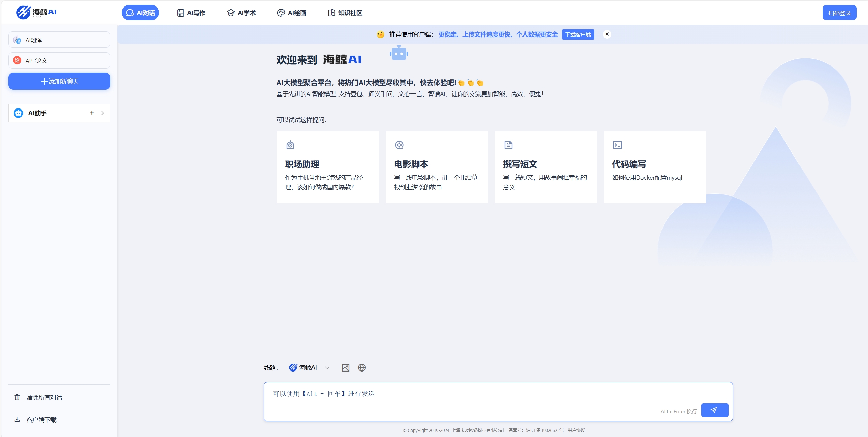Go to the 知识社区 tab
The width and height of the screenshot is (868, 437).
coord(345,13)
